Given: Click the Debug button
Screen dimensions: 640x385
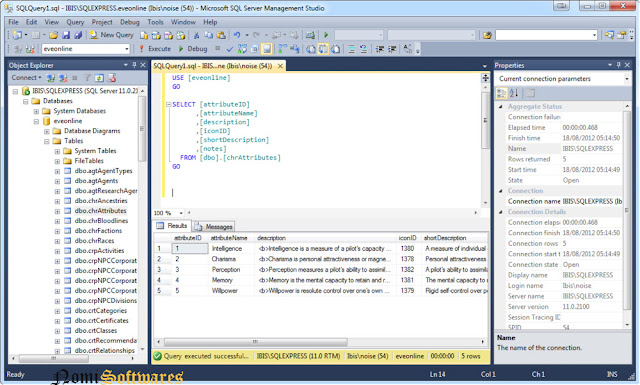Looking at the screenshot, I should point(193,49).
